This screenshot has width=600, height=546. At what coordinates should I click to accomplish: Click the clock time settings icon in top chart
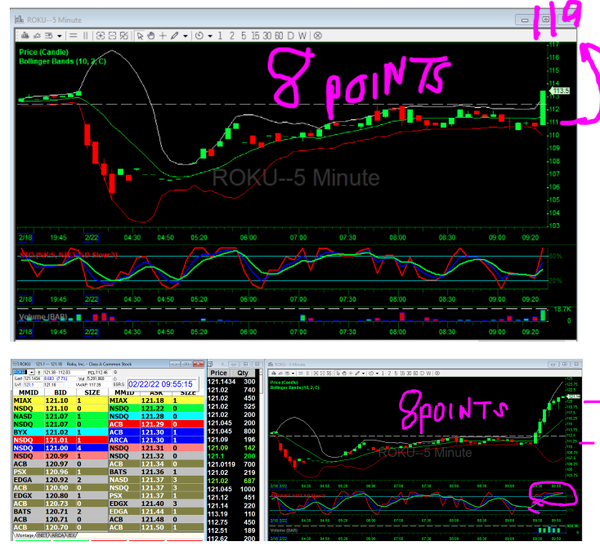pyautogui.click(x=199, y=35)
